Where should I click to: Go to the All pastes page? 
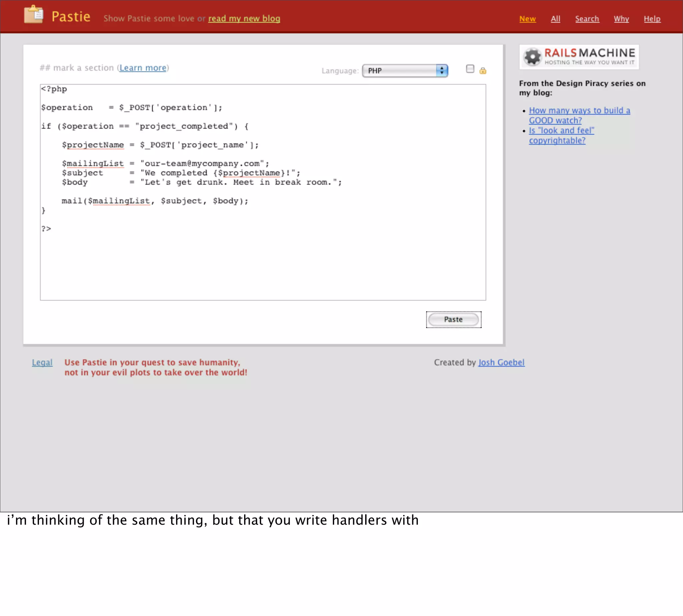[x=555, y=19]
